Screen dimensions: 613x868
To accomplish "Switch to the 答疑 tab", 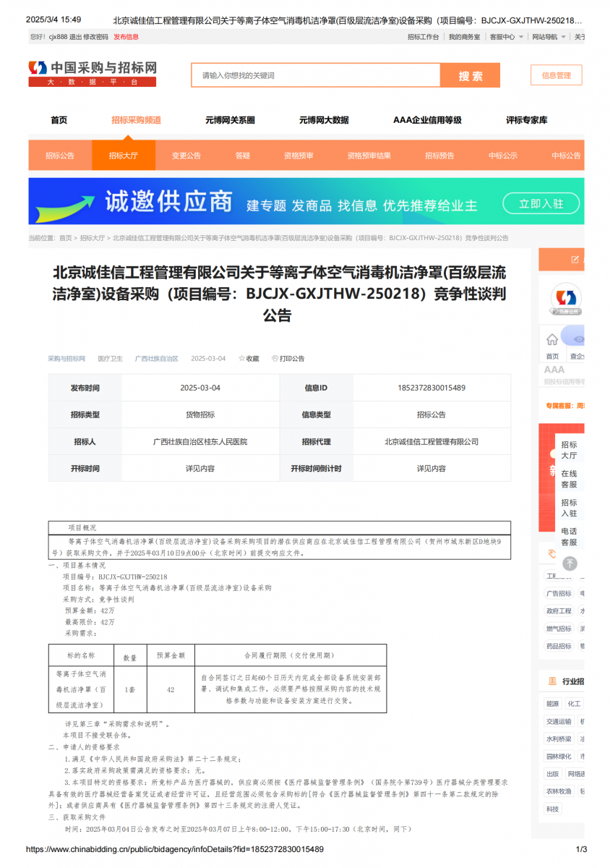I will click(243, 156).
